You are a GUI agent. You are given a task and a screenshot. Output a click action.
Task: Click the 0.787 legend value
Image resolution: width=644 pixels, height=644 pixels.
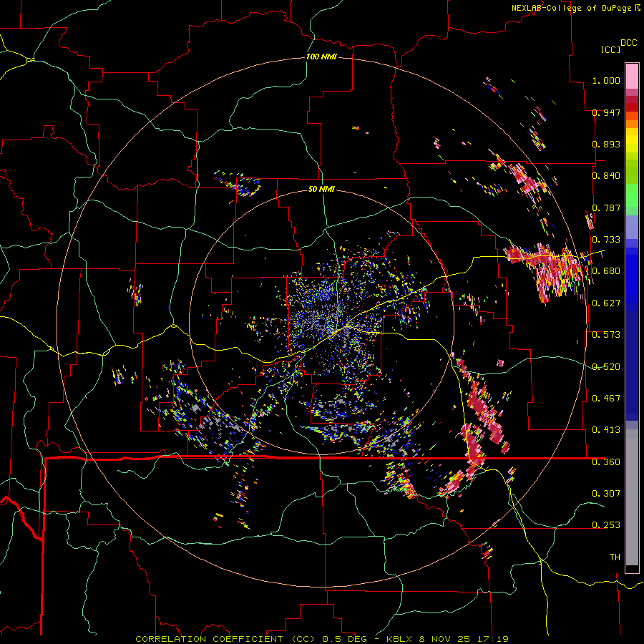[606, 208]
